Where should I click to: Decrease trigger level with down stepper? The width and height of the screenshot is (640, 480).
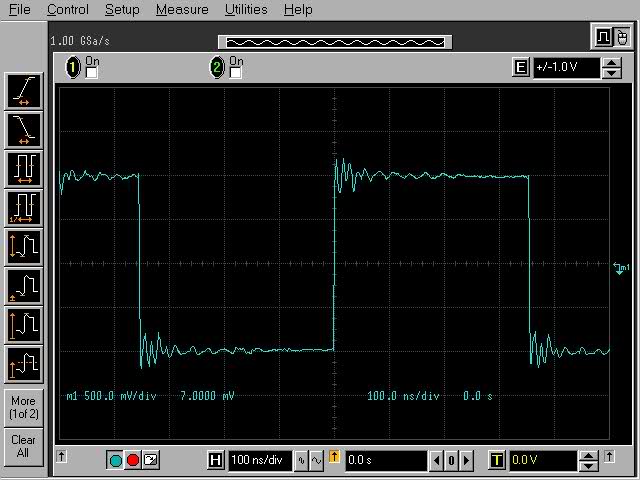(x=588, y=466)
